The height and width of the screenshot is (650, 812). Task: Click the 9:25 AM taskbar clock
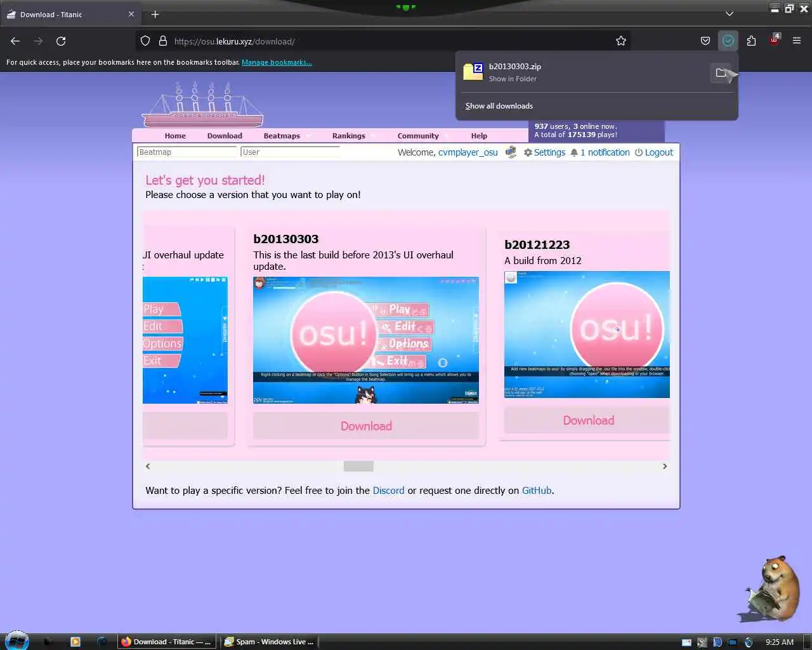tap(780, 642)
